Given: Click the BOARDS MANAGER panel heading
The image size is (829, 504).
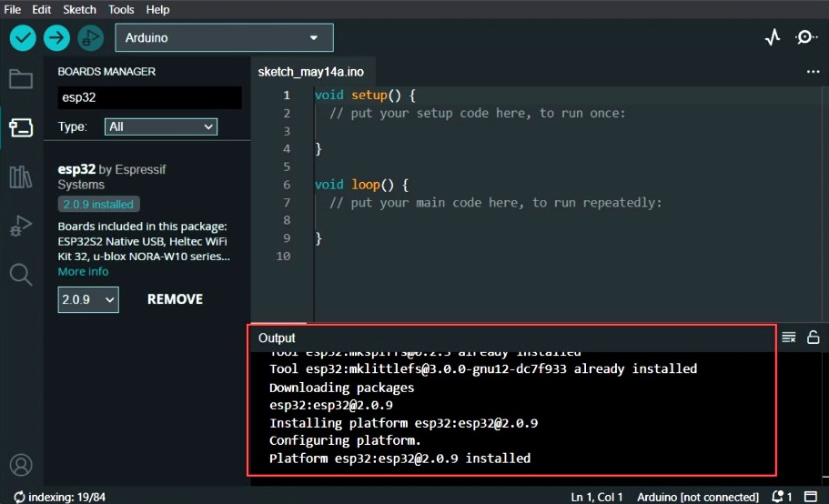Looking at the screenshot, I should [106, 72].
